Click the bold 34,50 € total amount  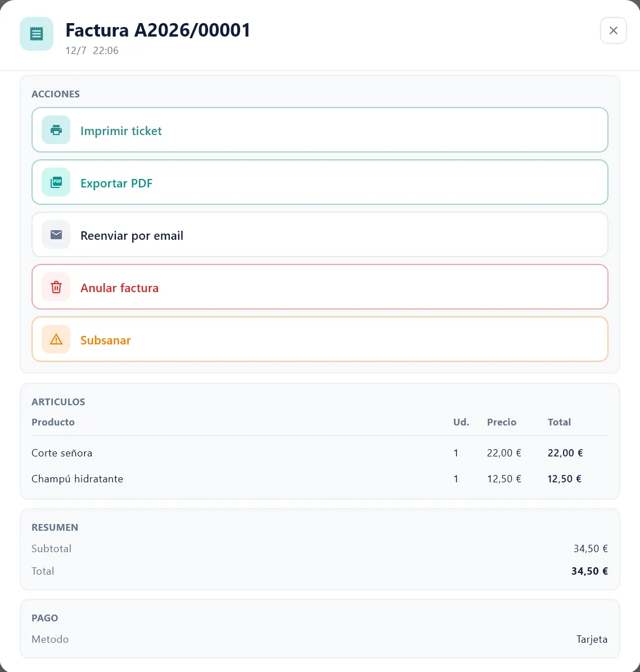click(x=589, y=571)
